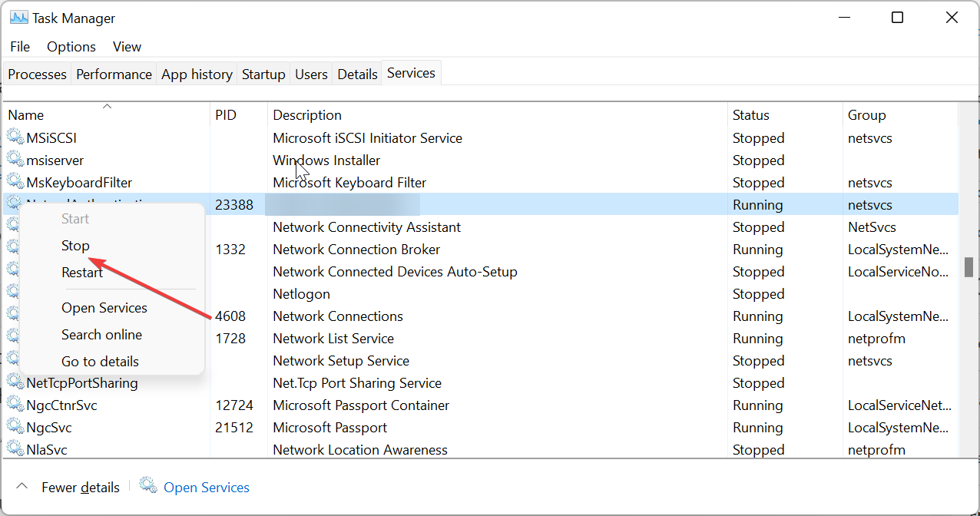
Task: Click the Microsoft Keyboard Filter description
Action: 349,183
